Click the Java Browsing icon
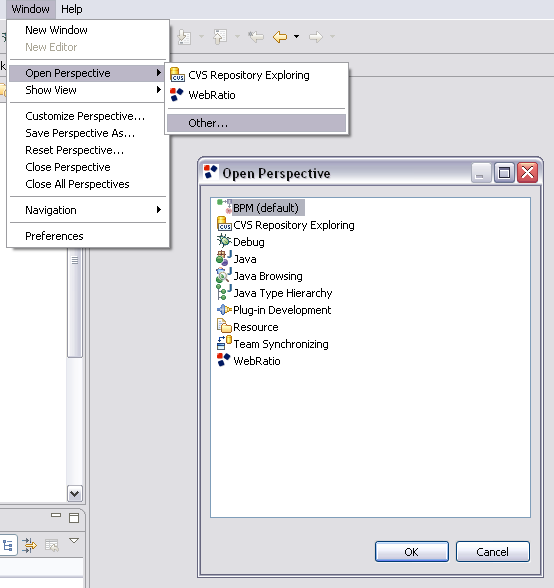Viewport: 554px width, 588px height. pos(224,275)
